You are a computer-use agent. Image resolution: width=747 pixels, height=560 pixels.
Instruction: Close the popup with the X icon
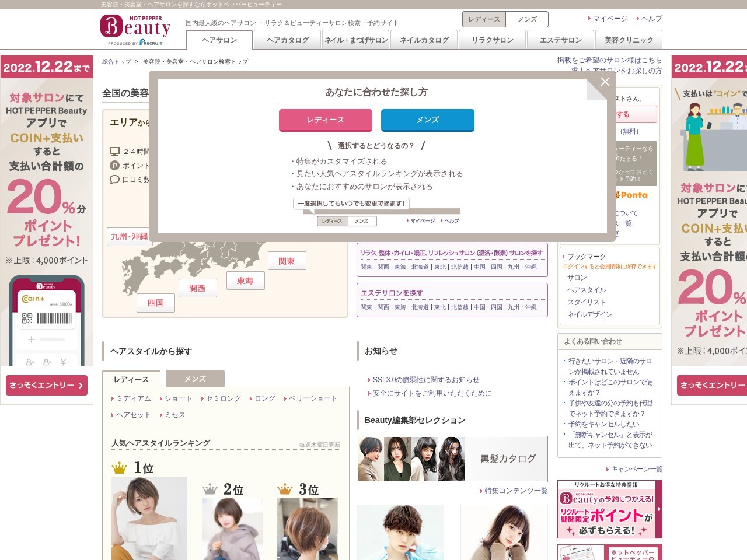click(605, 82)
